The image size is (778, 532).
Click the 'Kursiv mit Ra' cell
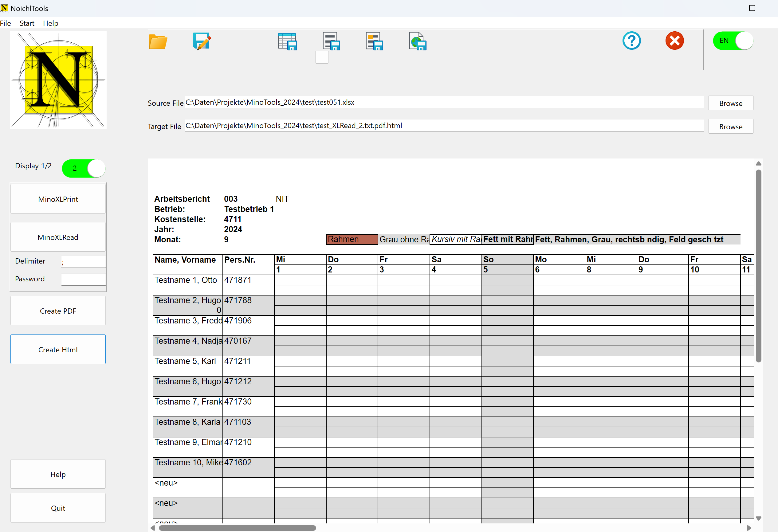tap(456, 239)
